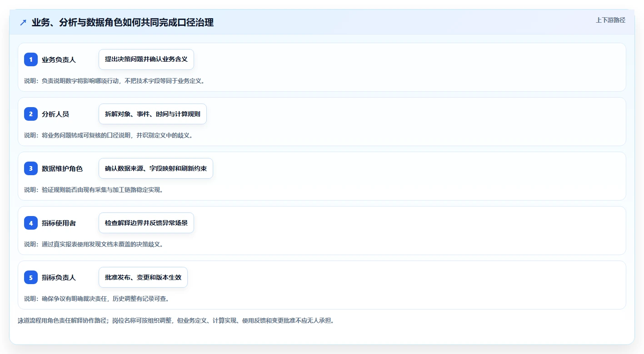Select the 提出决策问题并确认业务含义 chip

pos(146,59)
